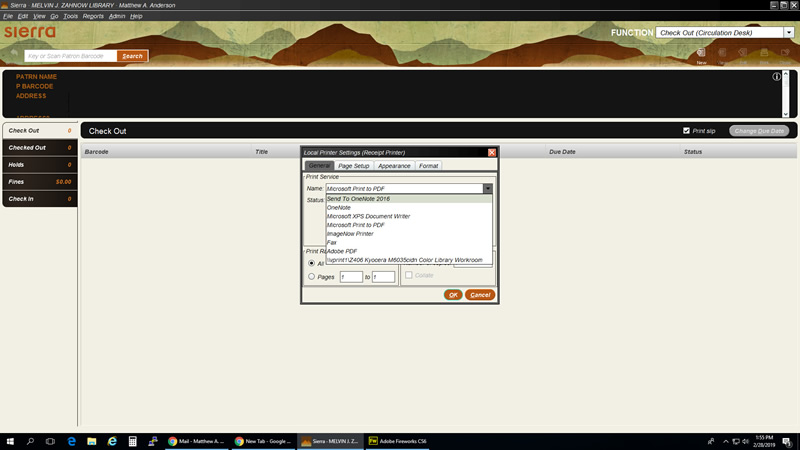Choose Adobe PDF from the printer list
800x450 pixels.
[409, 251]
